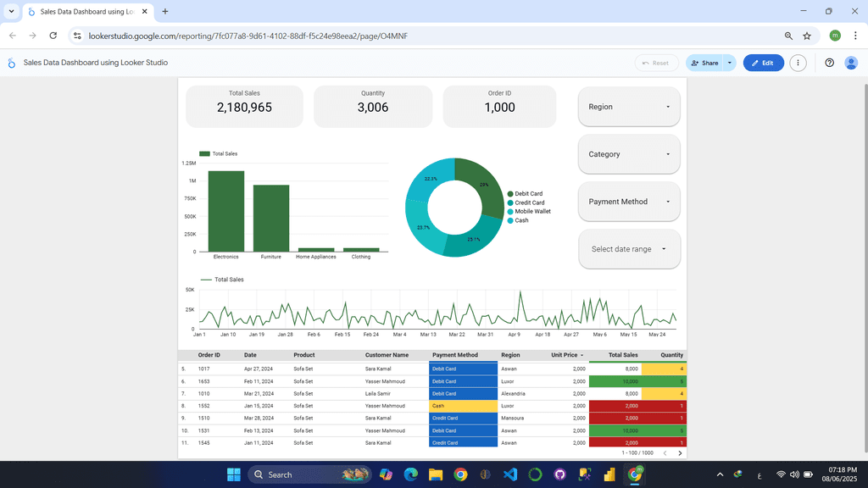
Task: Bookmark this page with the star icon
Action: pyautogui.click(x=807, y=36)
